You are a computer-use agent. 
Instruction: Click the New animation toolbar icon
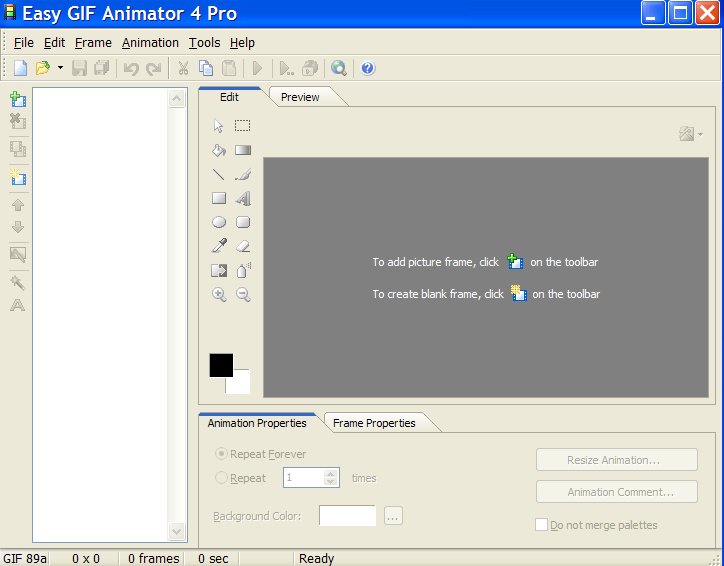click(x=20, y=68)
